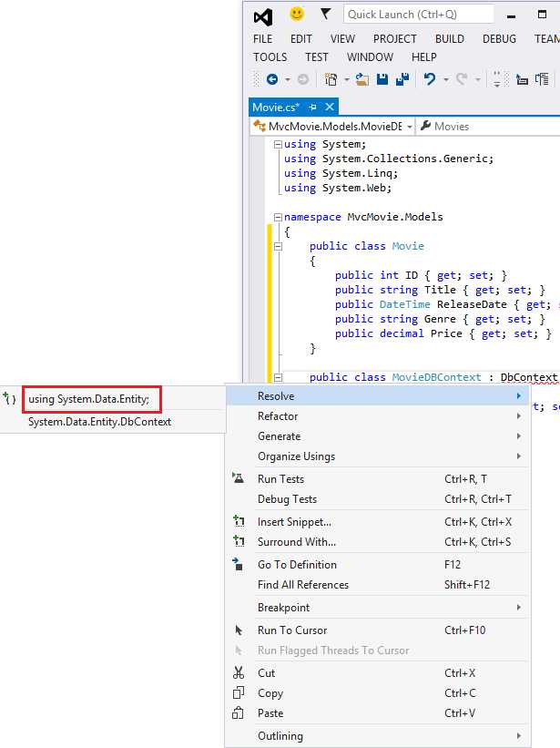The image size is (560, 748).
Task: Open the TOOLS menu
Action: tap(270, 57)
